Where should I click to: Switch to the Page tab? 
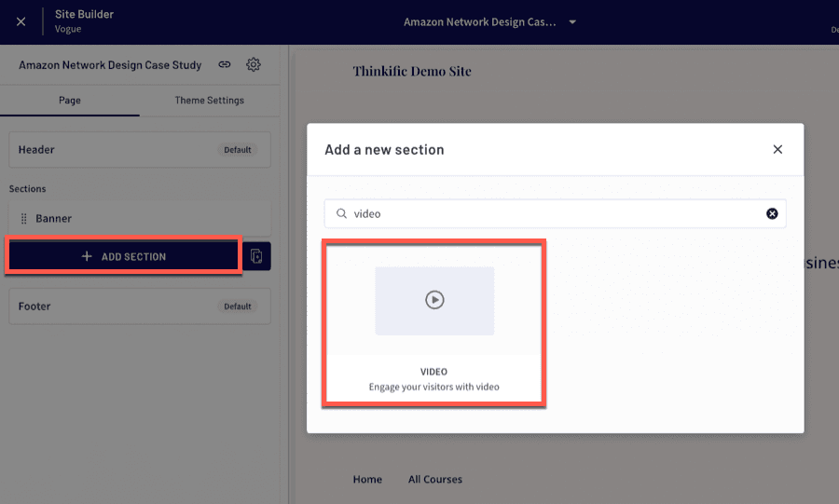click(70, 101)
